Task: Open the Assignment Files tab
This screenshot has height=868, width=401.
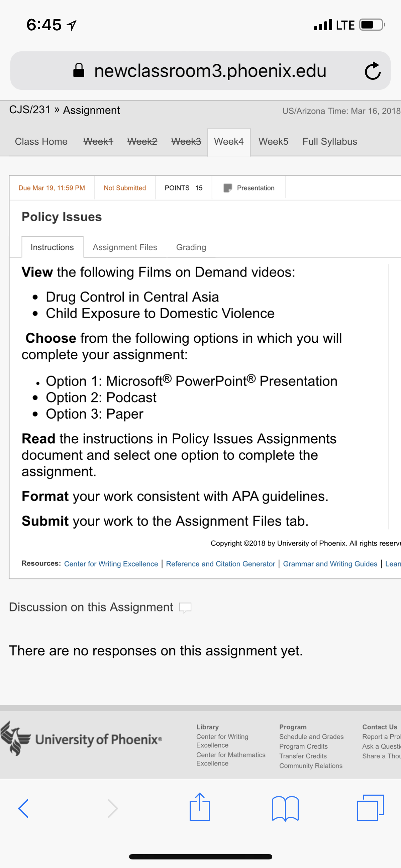Action: (125, 247)
